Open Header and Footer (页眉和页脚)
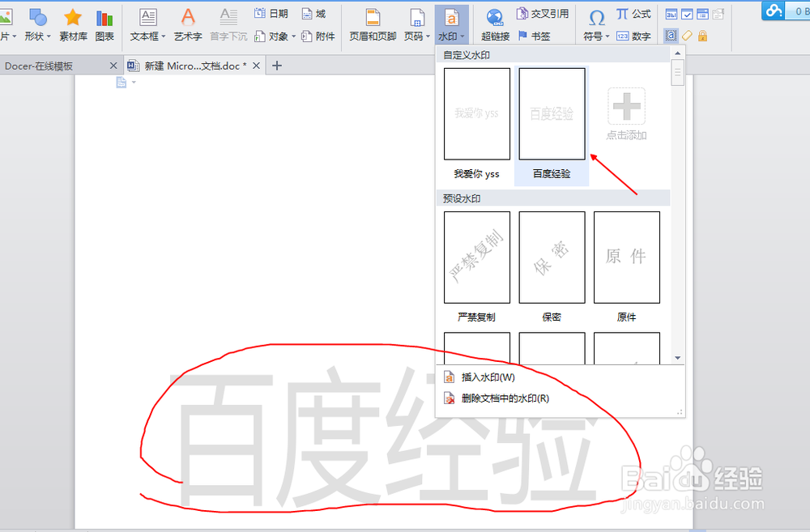The height and width of the screenshot is (532, 810). 373,25
